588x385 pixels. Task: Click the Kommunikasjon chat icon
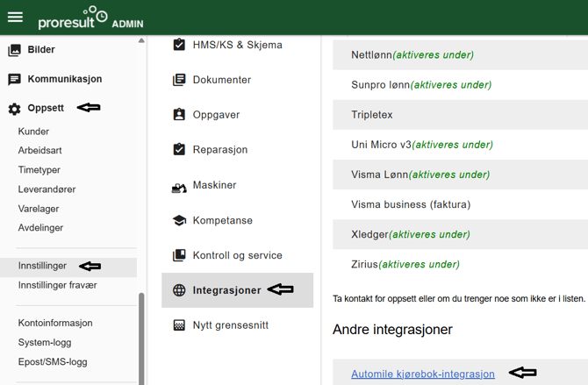tap(14, 80)
